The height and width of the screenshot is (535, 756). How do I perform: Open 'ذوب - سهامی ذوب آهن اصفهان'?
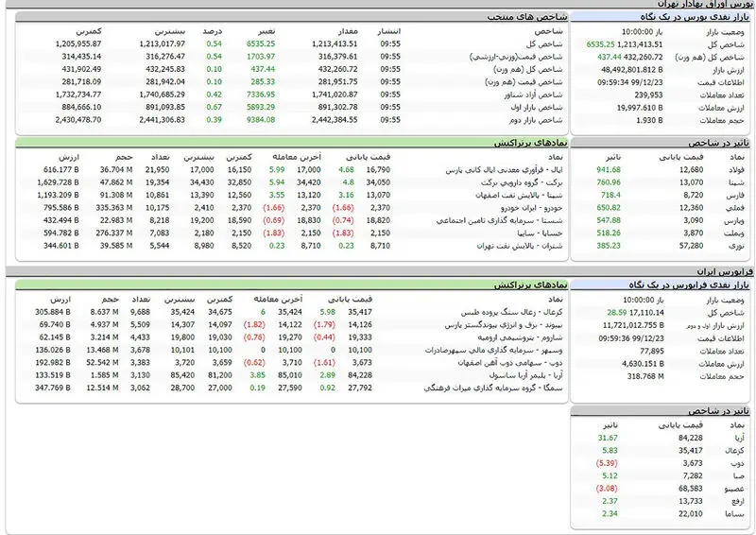click(x=510, y=362)
